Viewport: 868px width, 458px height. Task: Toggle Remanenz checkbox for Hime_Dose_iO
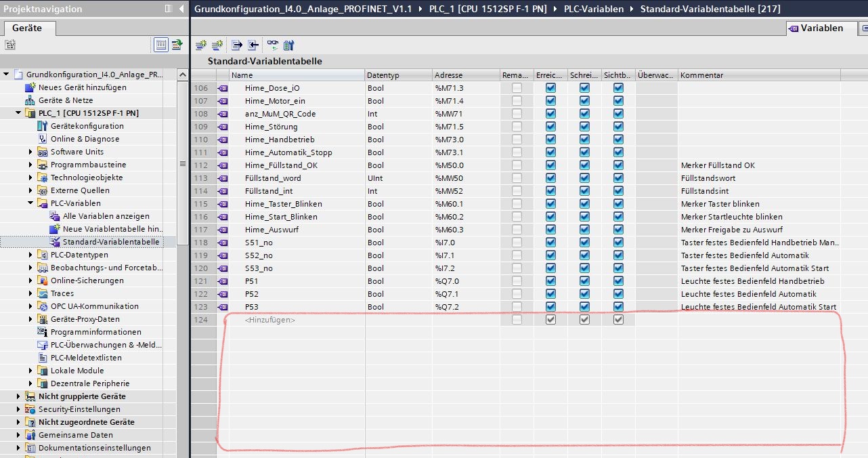517,88
